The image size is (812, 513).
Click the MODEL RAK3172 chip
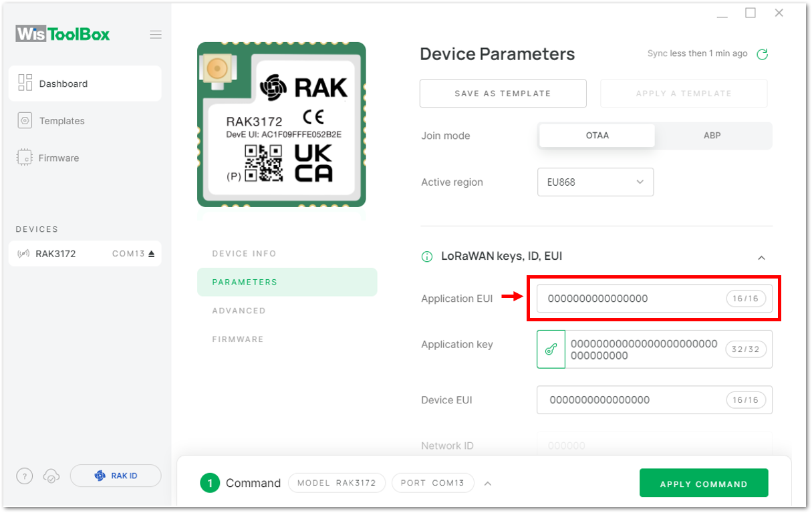[337, 483]
